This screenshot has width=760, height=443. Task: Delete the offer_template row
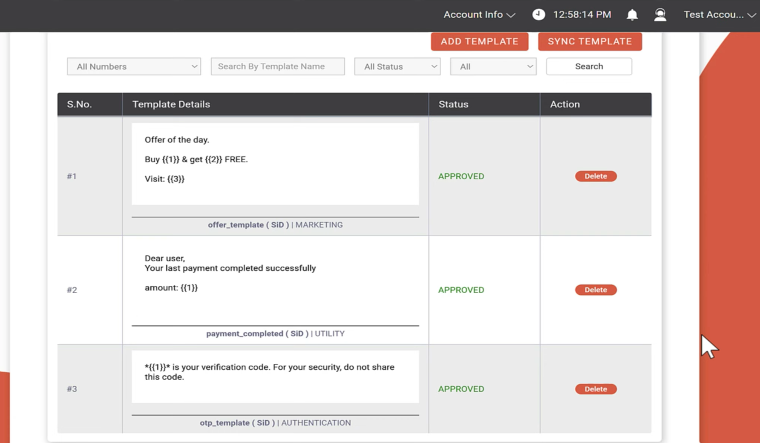point(595,176)
